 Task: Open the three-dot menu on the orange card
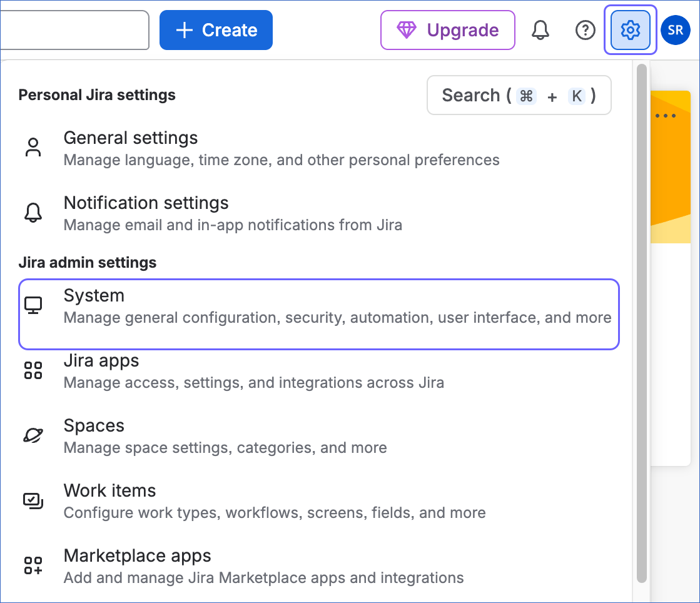pyautogui.click(x=665, y=116)
